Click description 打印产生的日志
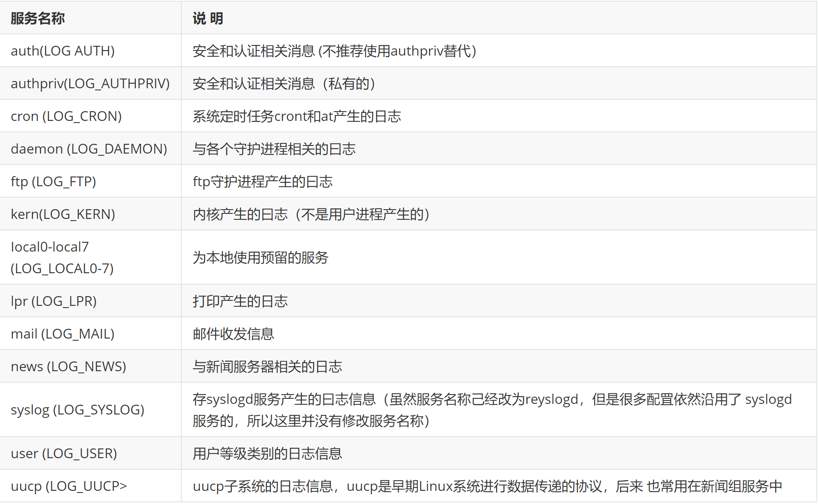The width and height of the screenshot is (818, 504). tap(240, 301)
